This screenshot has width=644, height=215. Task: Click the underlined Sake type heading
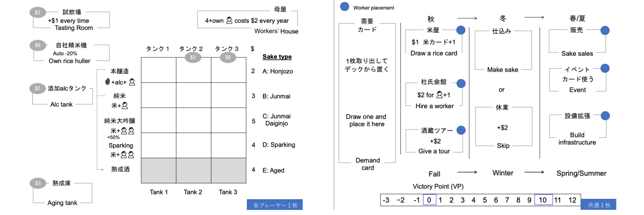click(277, 57)
